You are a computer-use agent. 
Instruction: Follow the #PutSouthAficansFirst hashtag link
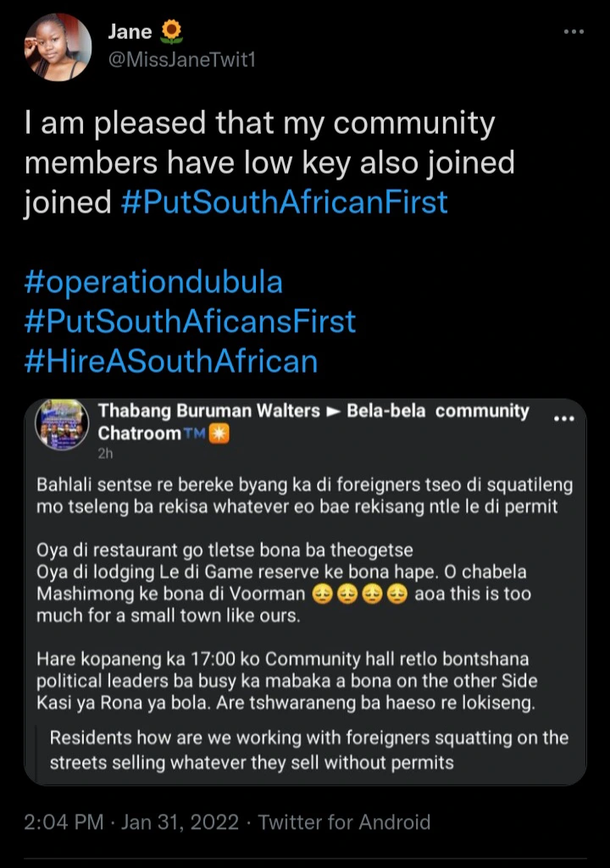click(191, 321)
